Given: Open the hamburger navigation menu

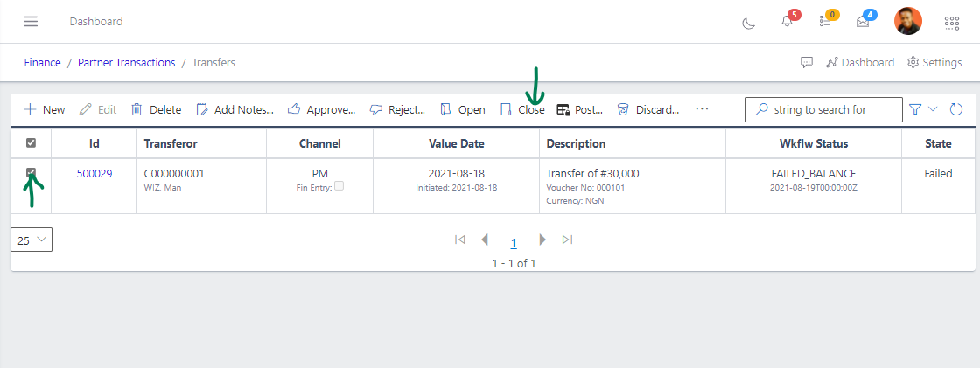Looking at the screenshot, I should (x=31, y=21).
